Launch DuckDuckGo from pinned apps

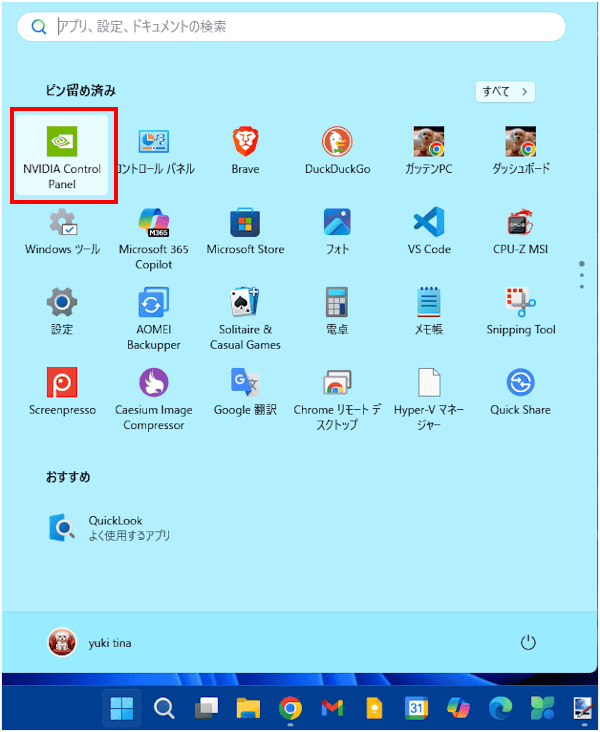pyautogui.click(x=337, y=151)
